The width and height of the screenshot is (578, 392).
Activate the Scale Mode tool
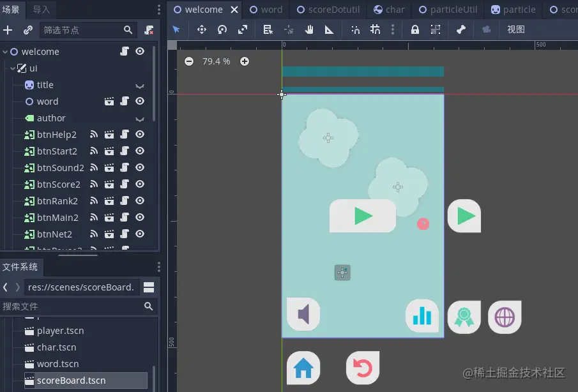[243, 29]
